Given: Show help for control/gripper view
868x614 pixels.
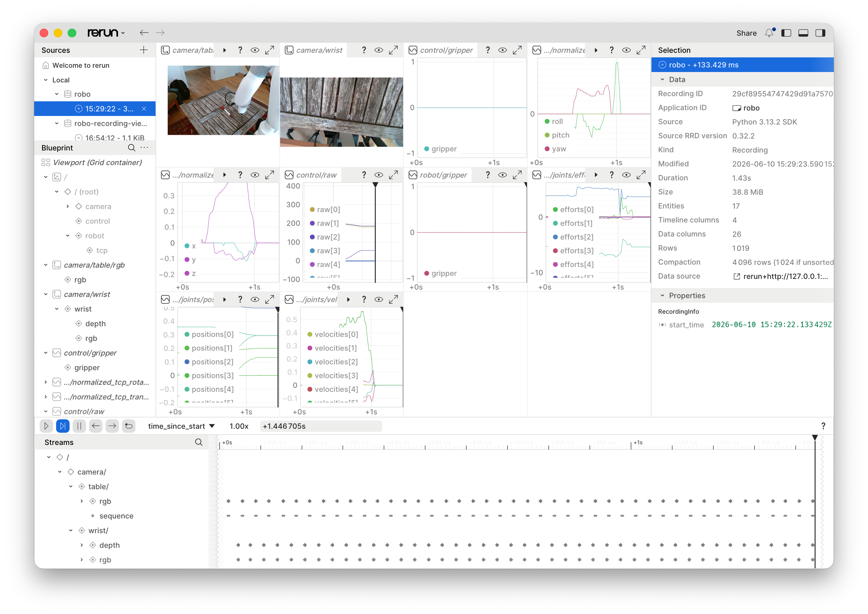Looking at the screenshot, I should tap(488, 50).
